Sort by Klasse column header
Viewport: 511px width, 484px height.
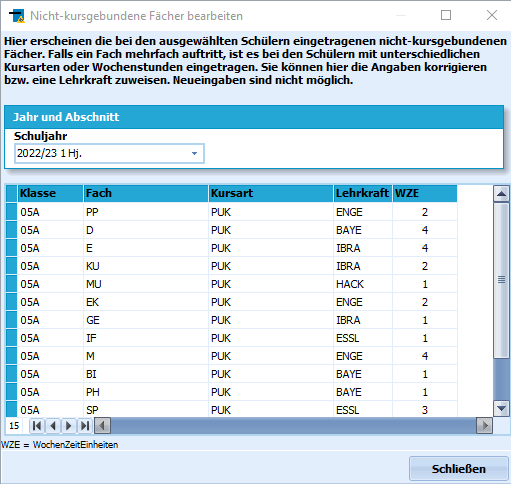tap(50, 193)
